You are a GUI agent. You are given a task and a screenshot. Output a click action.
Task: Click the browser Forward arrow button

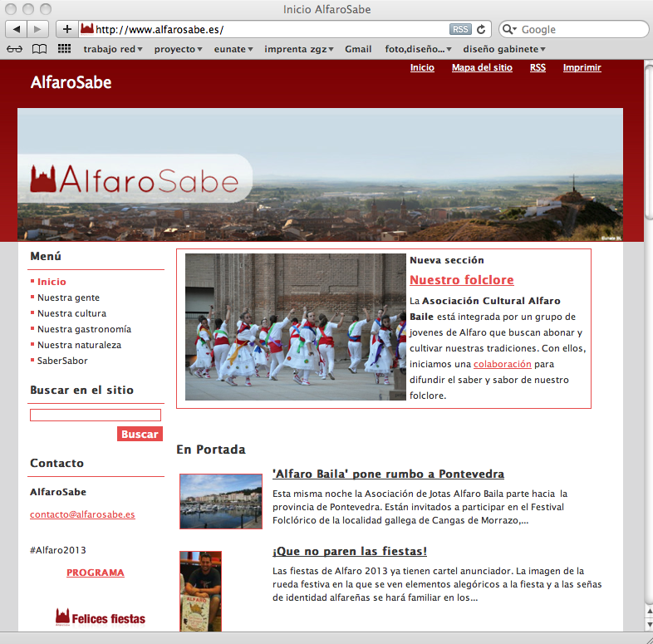39,29
